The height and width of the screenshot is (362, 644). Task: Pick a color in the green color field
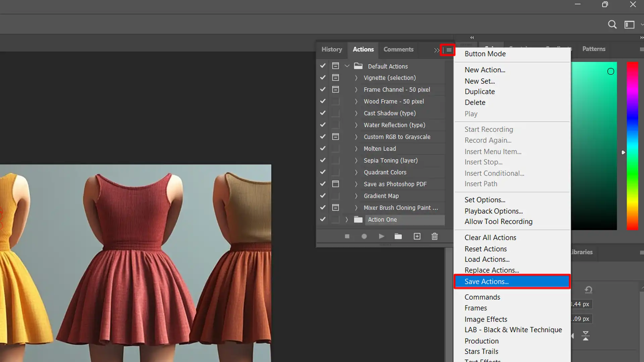coord(594,146)
